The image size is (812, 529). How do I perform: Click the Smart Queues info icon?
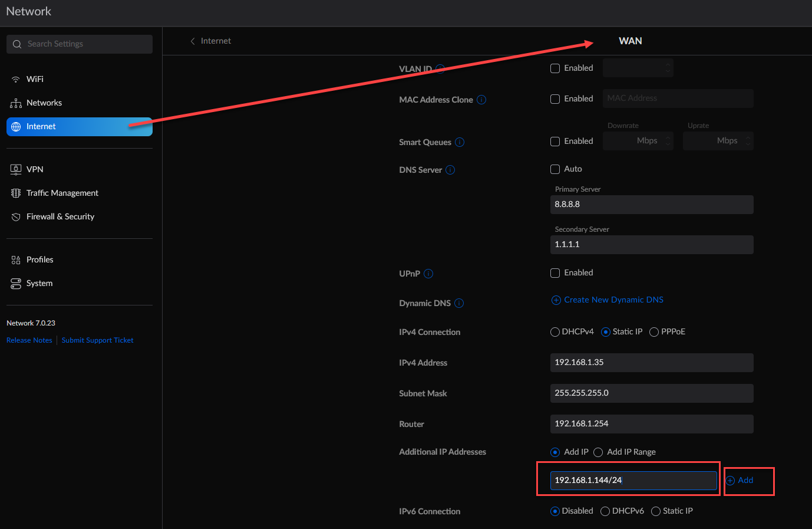point(460,142)
